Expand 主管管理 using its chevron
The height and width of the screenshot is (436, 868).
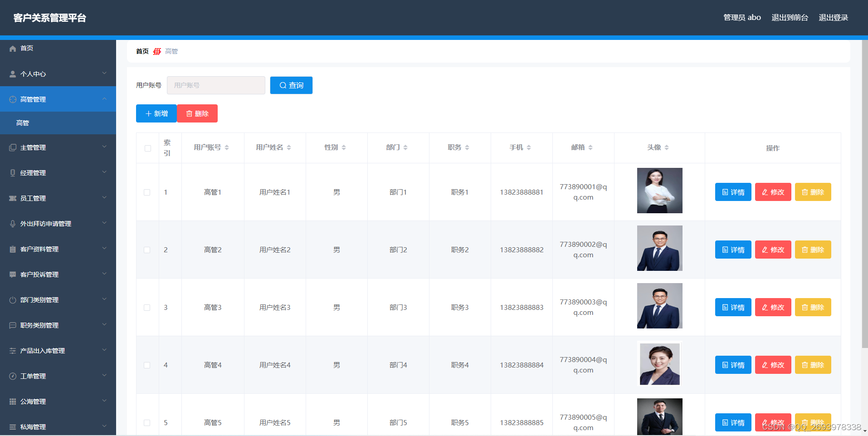coord(104,147)
